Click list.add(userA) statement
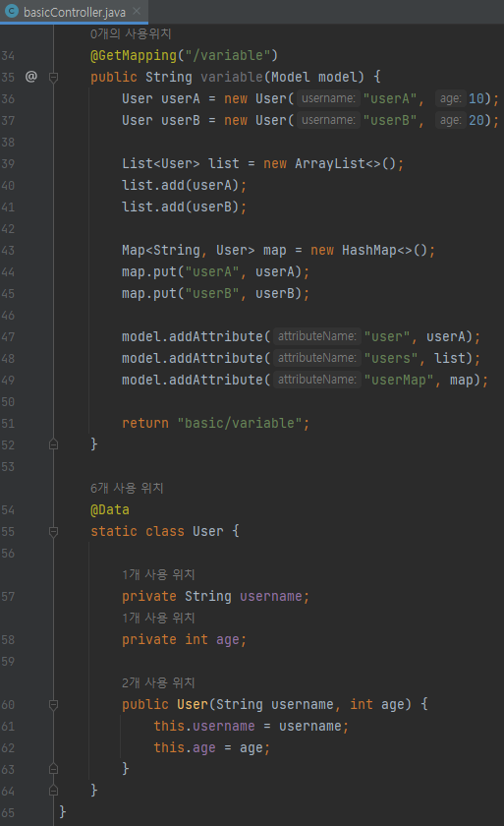The height and width of the screenshot is (826, 504). coord(184,185)
